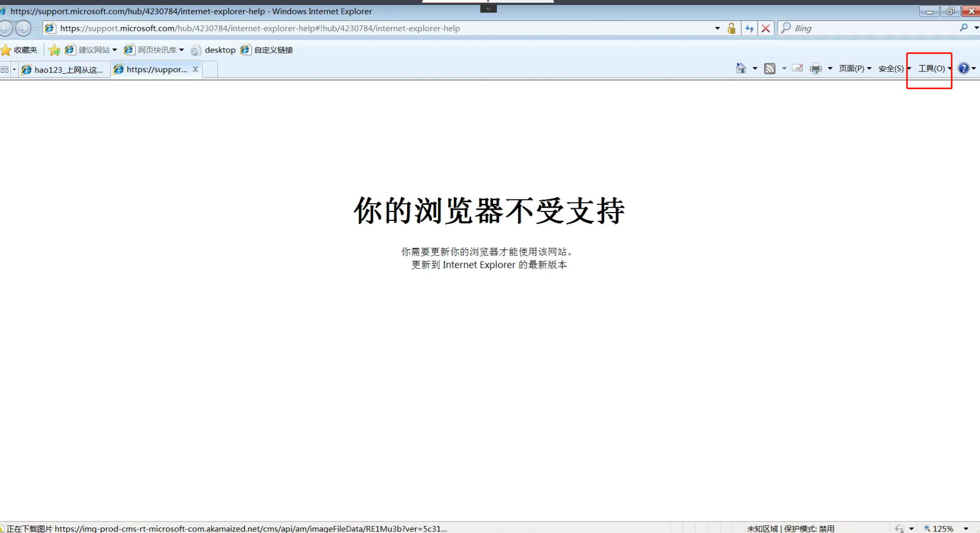
Task: Click the Refresh button icon
Action: [x=749, y=28]
